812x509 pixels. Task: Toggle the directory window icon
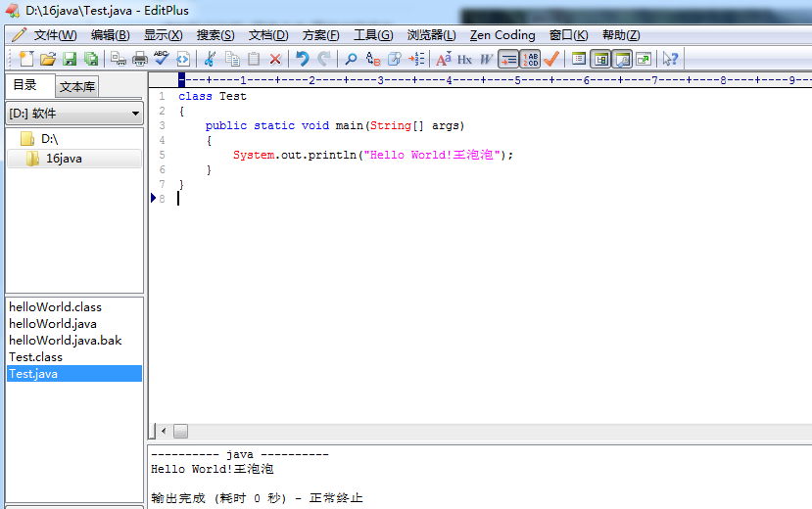coord(579,59)
